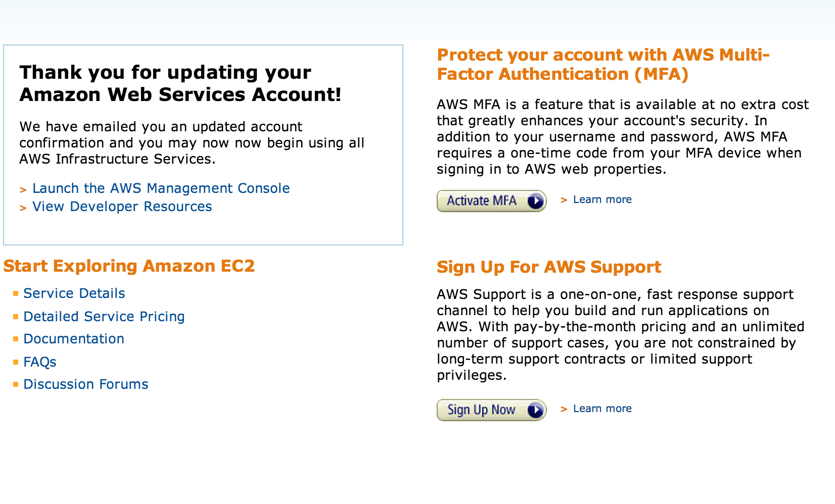
Task: Click orange chevron before View Developer Resources
Action: click(x=23, y=208)
